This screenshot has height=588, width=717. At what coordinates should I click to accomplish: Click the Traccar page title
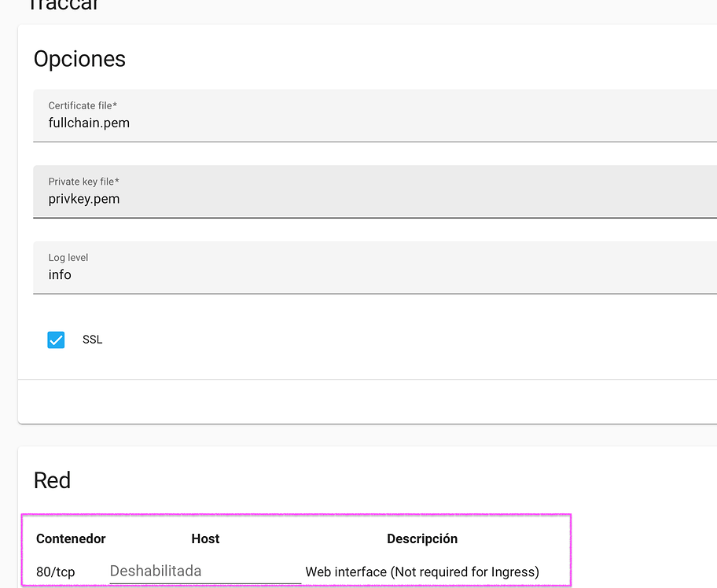click(63, 6)
